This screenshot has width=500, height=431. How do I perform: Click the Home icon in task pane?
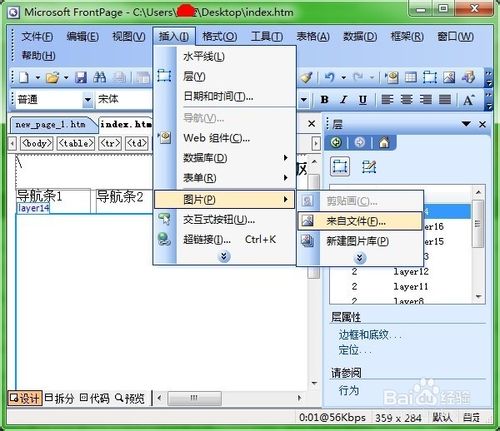384,143
